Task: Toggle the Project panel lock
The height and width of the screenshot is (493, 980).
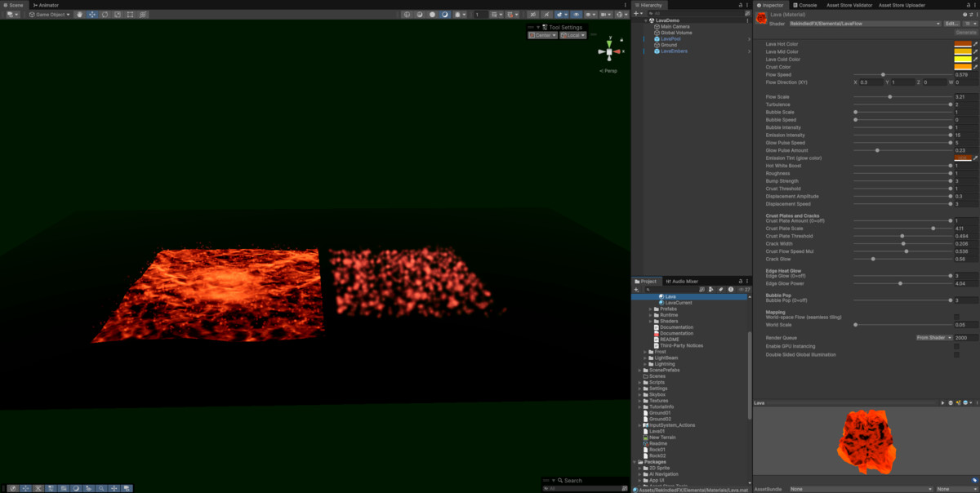Action: pyautogui.click(x=740, y=281)
